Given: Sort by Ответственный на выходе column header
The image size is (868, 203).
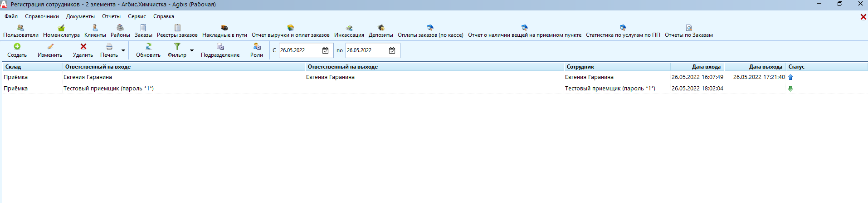Looking at the screenshot, I should tap(434, 67).
